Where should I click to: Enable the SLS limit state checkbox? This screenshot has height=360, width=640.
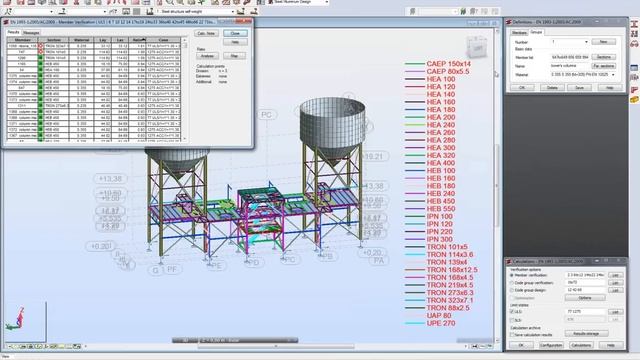coord(512,320)
